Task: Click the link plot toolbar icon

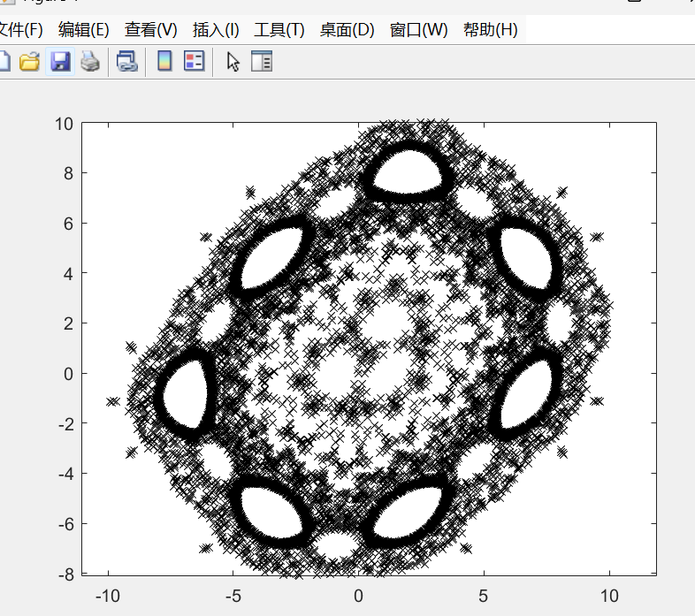Action: [127, 62]
